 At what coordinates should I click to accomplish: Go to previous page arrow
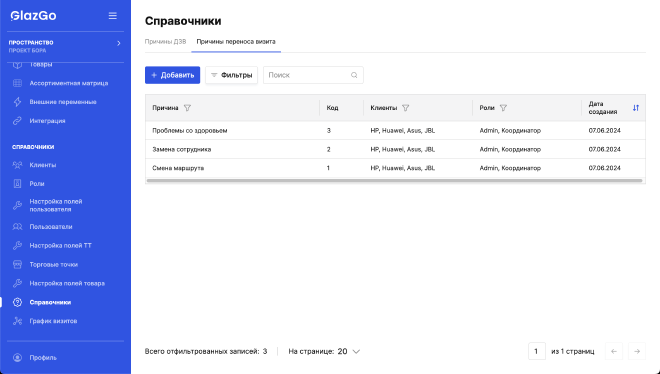click(614, 351)
